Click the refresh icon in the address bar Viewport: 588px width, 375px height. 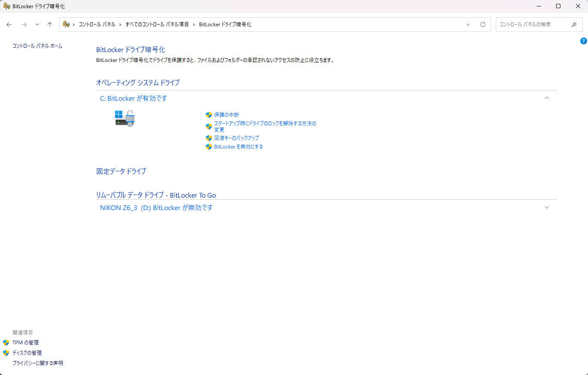click(483, 25)
